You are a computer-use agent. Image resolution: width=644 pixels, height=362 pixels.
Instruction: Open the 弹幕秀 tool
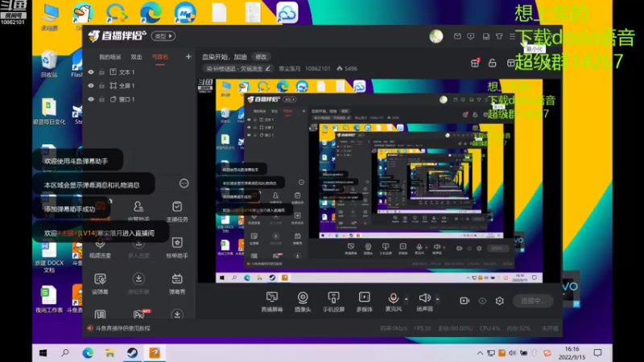pyautogui.click(x=177, y=284)
